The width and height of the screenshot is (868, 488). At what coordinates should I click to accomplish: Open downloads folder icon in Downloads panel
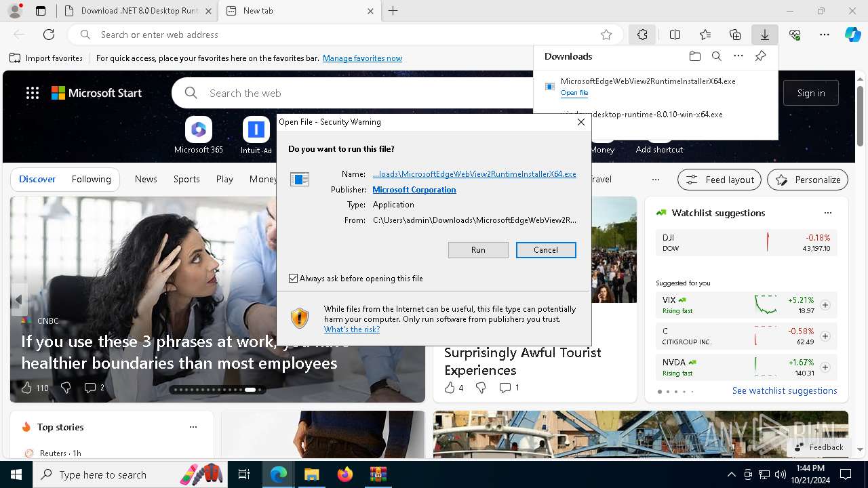coord(694,56)
